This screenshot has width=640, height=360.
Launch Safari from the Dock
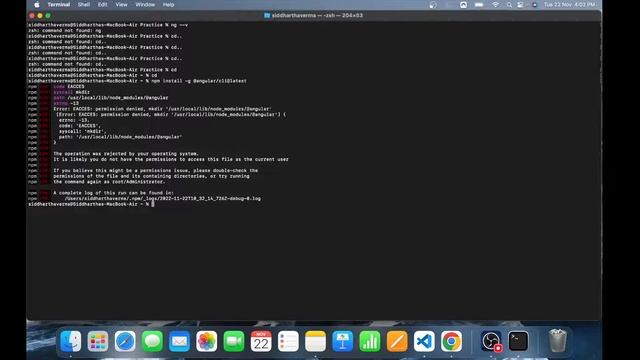(x=125, y=341)
